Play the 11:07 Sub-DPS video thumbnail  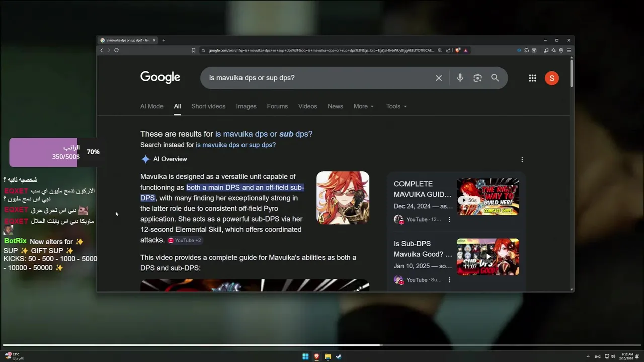click(x=488, y=256)
